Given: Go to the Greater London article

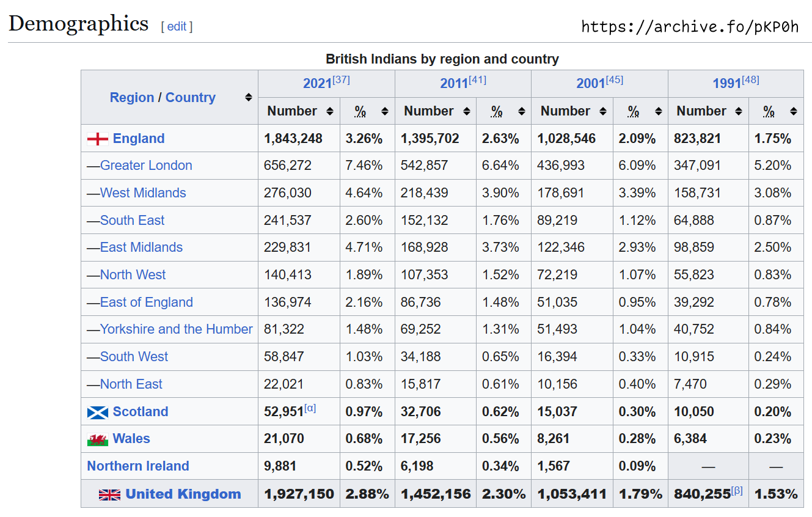Looking at the screenshot, I should pyautogui.click(x=146, y=166).
